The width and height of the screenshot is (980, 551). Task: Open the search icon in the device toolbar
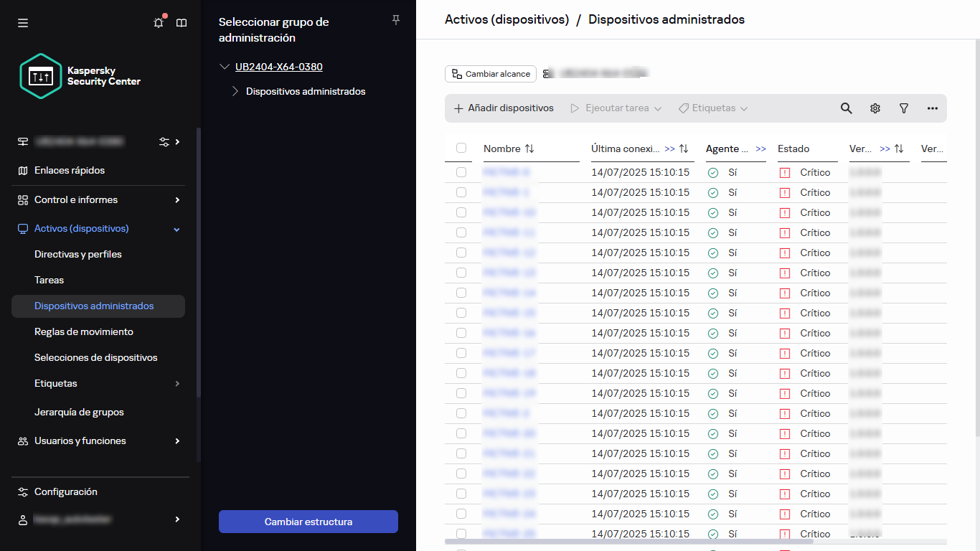click(846, 108)
